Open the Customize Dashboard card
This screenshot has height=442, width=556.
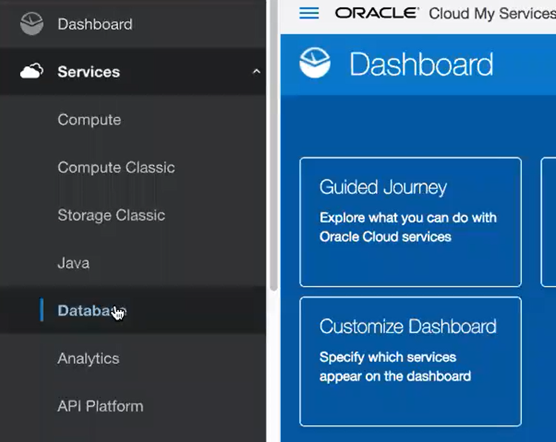tap(410, 361)
